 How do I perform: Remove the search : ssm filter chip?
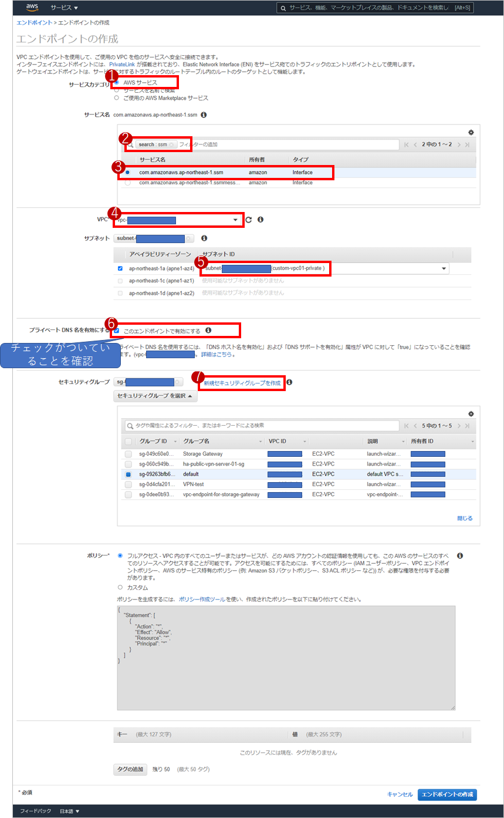pyautogui.click(x=171, y=144)
